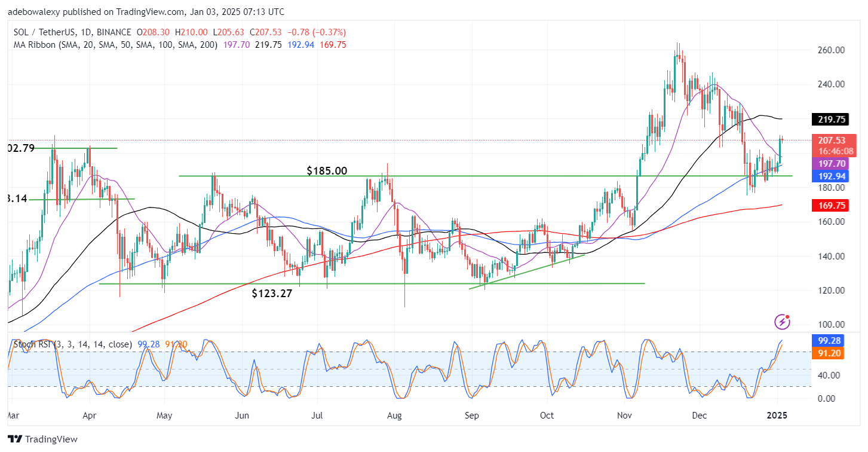Click the MA Ribbon indicator legend
The image size is (868, 452).
pyautogui.click(x=115, y=45)
